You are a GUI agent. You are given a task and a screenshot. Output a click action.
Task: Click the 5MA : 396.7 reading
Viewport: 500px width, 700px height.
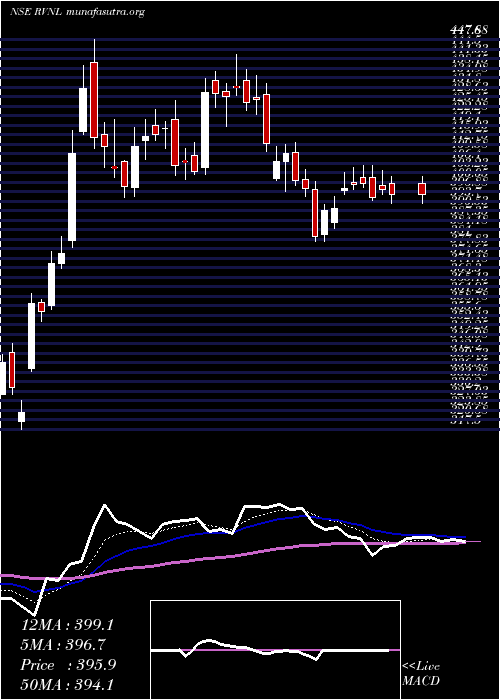click(x=64, y=645)
